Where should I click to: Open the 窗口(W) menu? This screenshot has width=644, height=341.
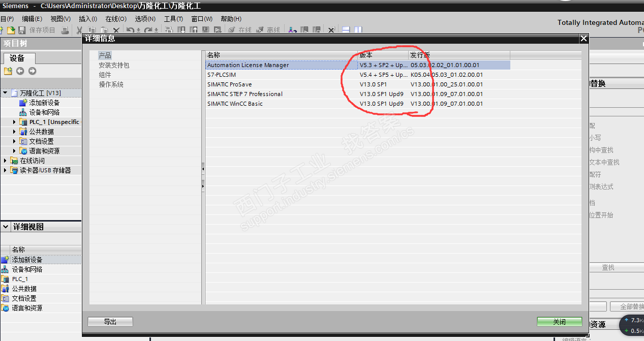[202, 19]
